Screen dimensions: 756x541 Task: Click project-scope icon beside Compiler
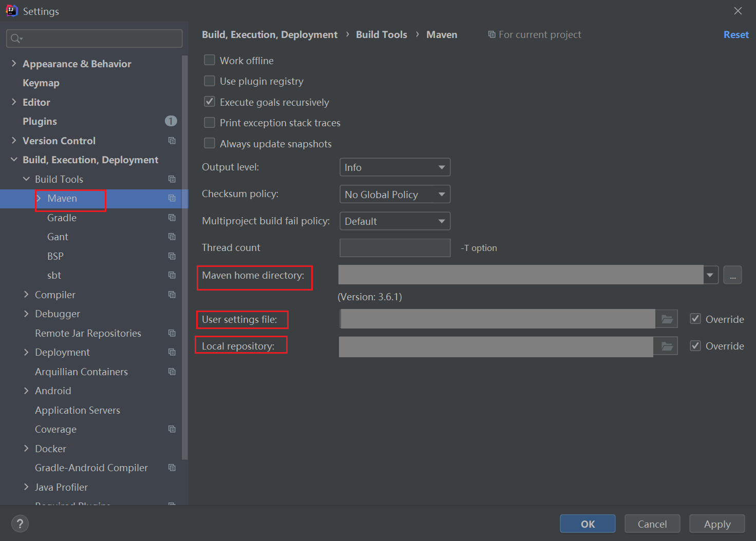(x=172, y=295)
